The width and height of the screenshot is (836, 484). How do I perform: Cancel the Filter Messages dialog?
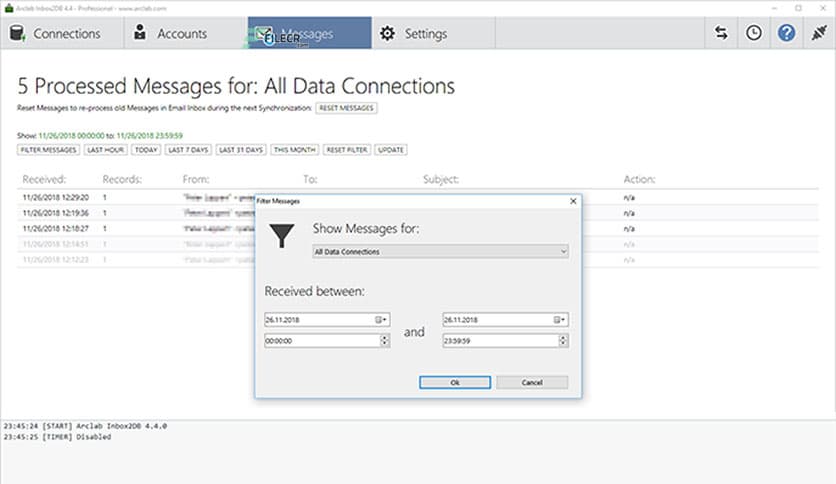(532, 382)
